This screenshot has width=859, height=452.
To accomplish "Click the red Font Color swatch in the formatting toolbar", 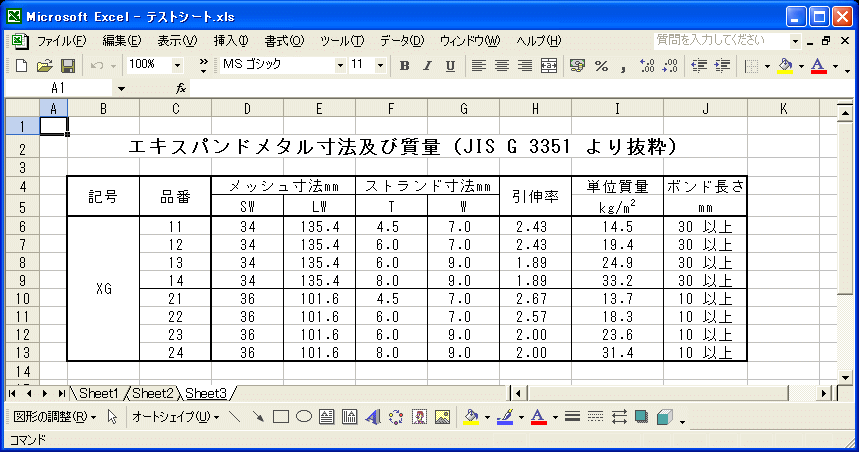I will point(817,66).
